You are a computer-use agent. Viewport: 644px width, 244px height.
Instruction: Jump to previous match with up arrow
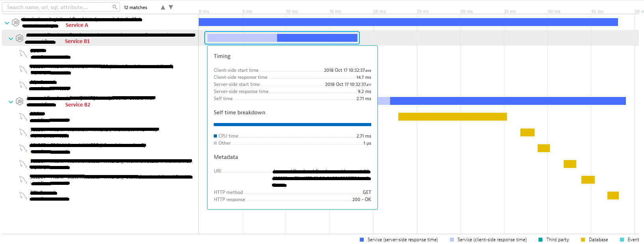163,7
